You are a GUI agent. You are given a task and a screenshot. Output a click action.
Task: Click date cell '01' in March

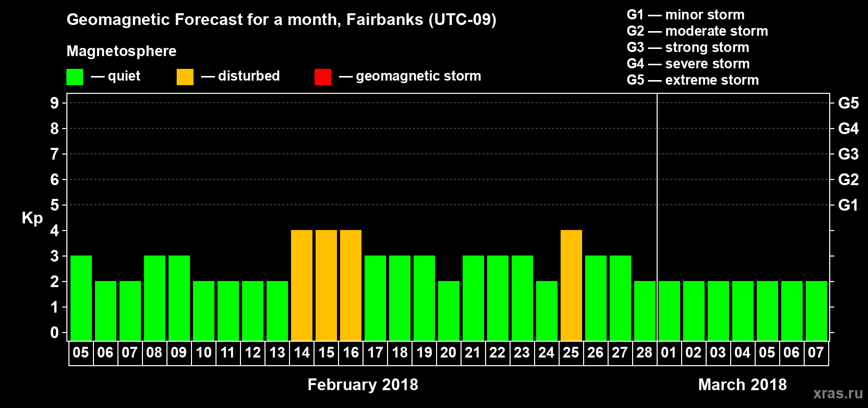(x=669, y=353)
